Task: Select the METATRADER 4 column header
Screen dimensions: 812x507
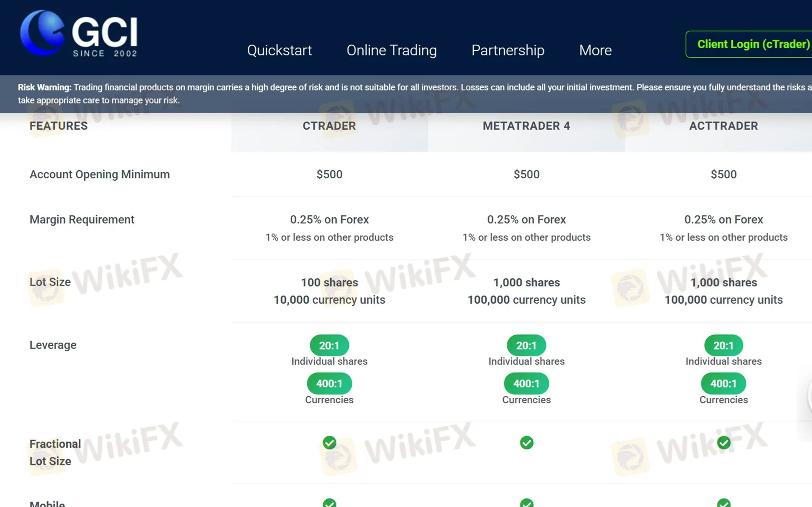Action: click(x=527, y=126)
